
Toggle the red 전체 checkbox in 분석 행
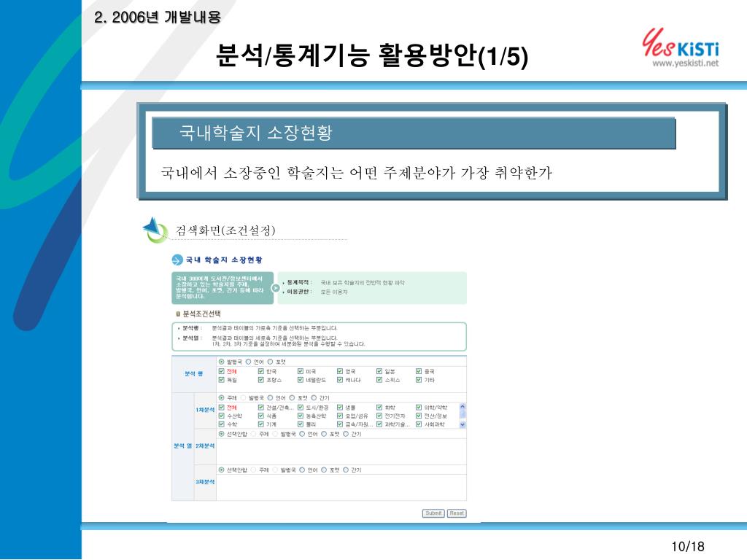[222, 371]
